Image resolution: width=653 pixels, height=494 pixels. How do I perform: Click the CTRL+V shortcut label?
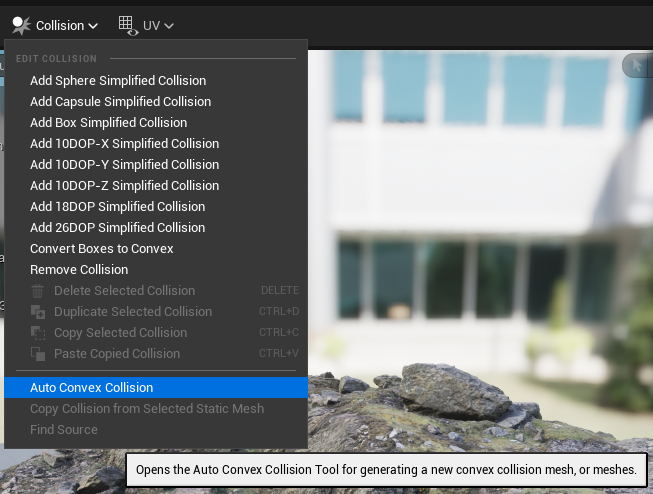(279, 353)
